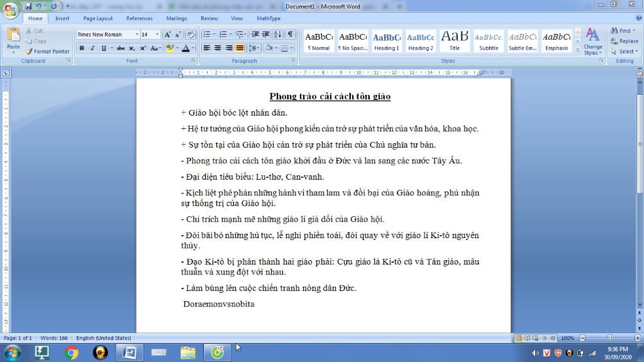644x362 pixels.
Task: Expand the Styles gallery list
Action: pos(579,50)
